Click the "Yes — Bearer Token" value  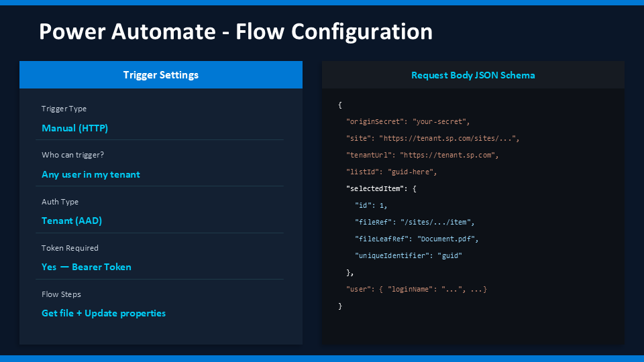pyautogui.click(x=87, y=267)
